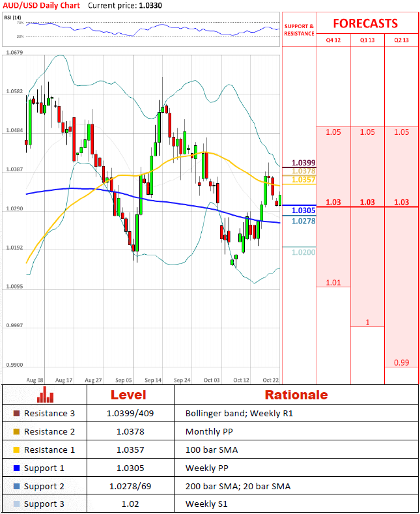The image size is (420, 514).
Task: Click the RSI (14) indicator label
Action: pos(11,18)
